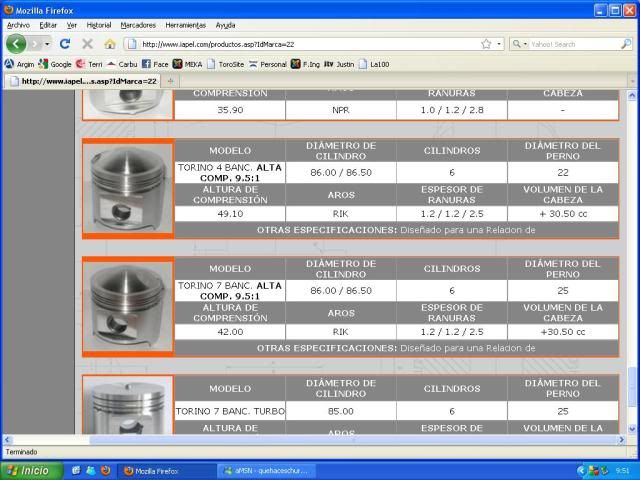Open the search engine selector dropdown
The image size is (640, 480).
point(518,44)
